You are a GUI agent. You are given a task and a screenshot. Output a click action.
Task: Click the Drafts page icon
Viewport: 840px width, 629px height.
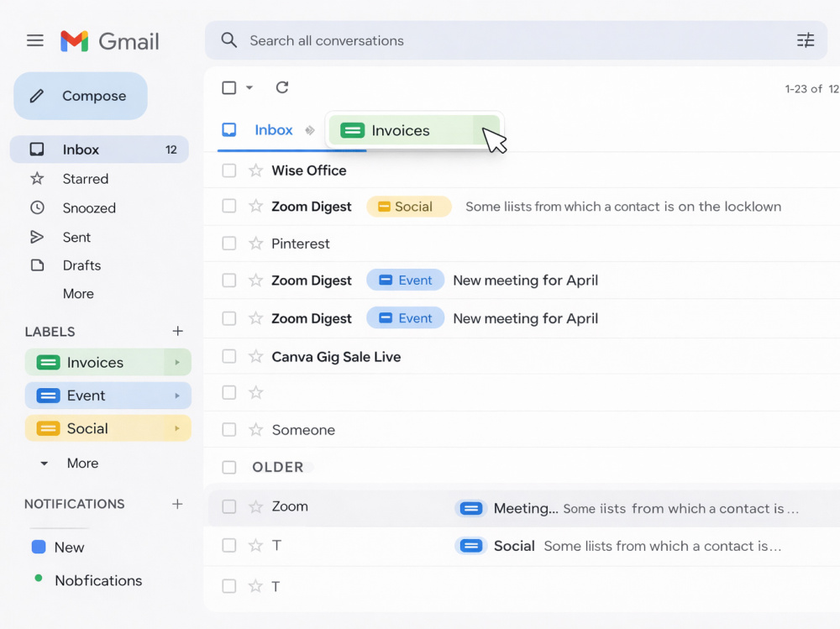tap(37, 265)
